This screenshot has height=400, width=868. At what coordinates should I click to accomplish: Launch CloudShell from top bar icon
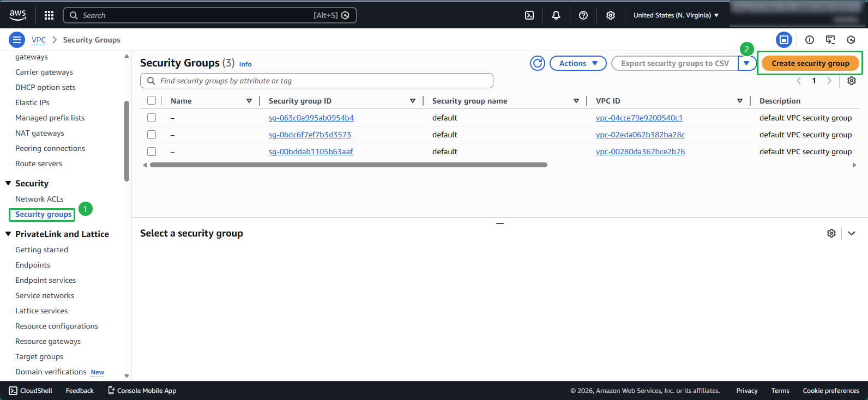[529, 15]
